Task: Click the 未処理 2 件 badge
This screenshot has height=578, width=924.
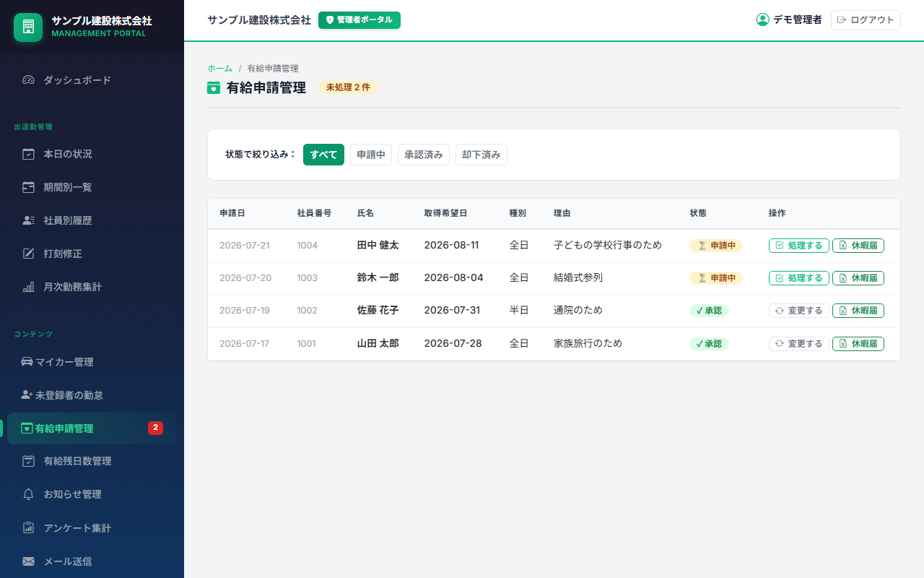Action: pos(348,87)
